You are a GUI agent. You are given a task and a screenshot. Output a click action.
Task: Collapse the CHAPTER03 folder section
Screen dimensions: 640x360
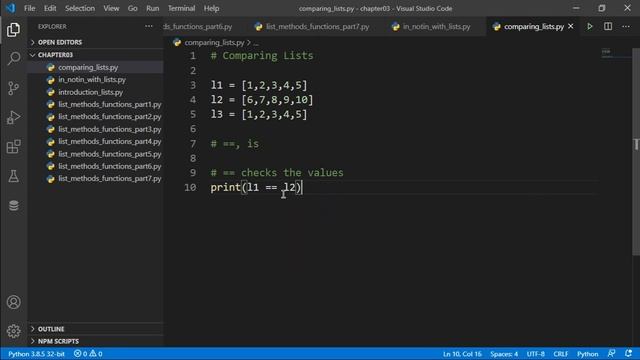[x=96, y=55]
